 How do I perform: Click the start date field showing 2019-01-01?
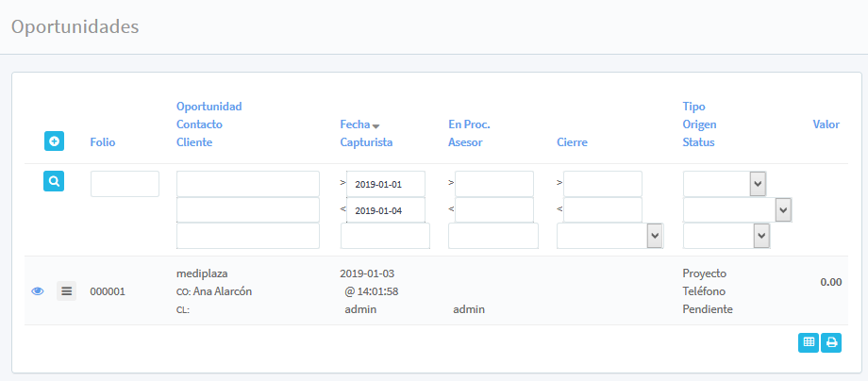(x=386, y=184)
